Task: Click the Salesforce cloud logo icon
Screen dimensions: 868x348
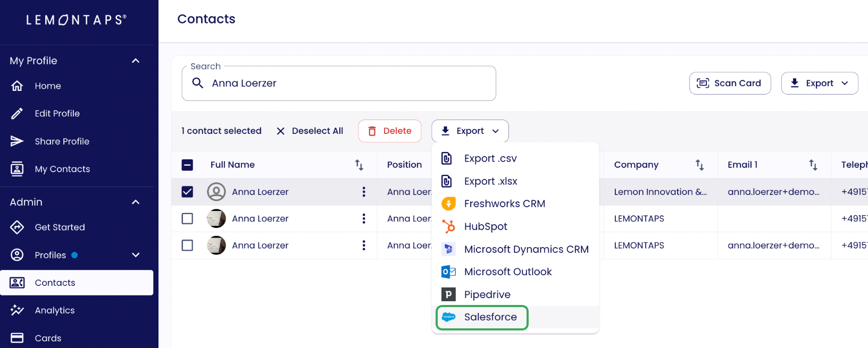Action: [x=448, y=317]
